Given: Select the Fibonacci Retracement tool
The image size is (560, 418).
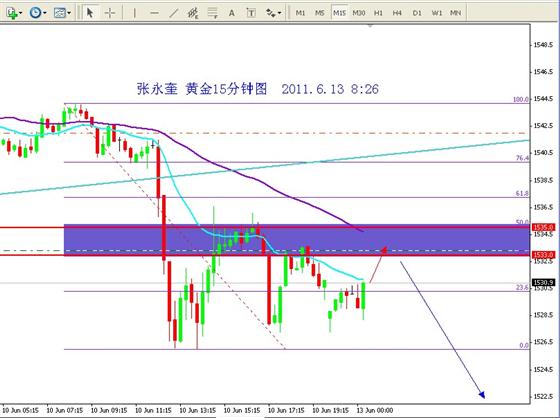Looking at the screenshot, I should click(213, 13).
